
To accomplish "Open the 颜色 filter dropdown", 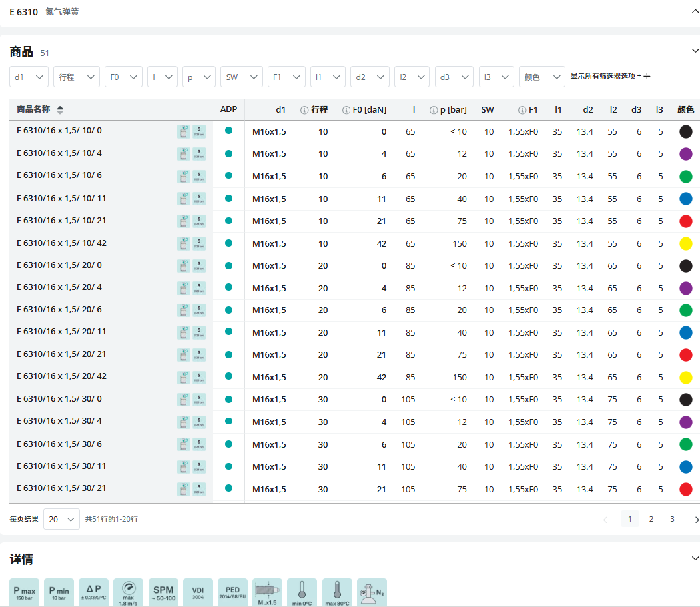I will (542, 77).
